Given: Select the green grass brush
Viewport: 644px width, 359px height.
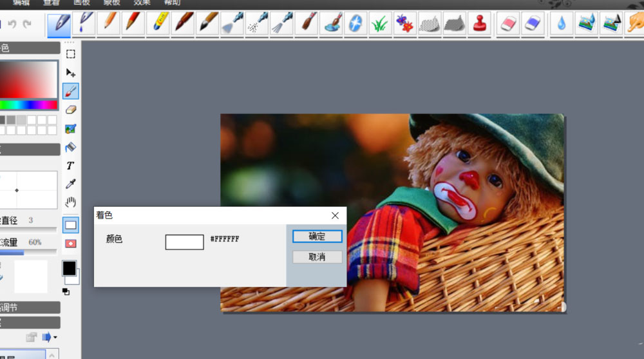Looking at the screenshot, I should point(380,24).
